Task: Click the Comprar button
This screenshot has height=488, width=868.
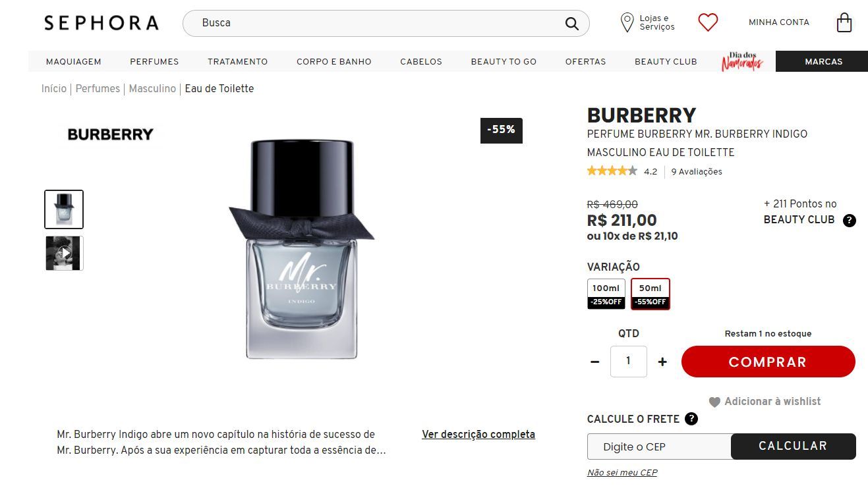Action: [768, 362]
